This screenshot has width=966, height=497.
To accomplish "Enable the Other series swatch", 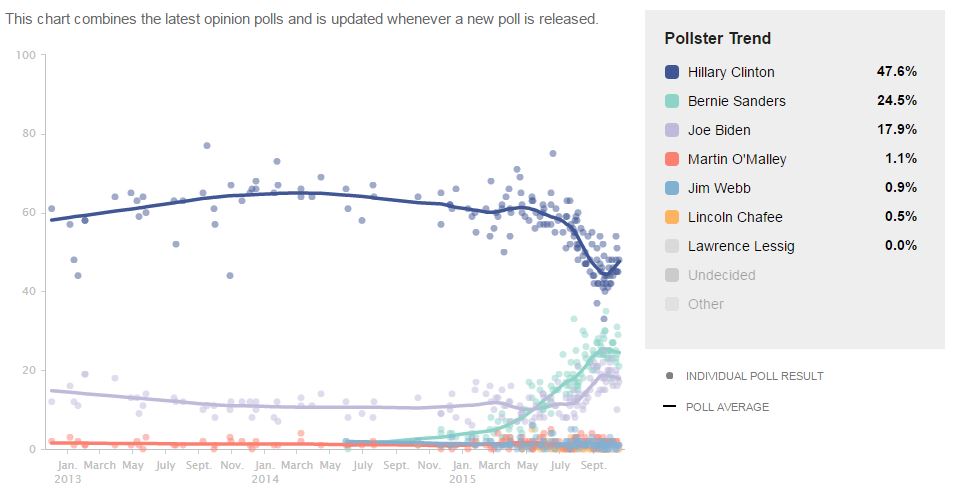I will [x=672, y=304].
